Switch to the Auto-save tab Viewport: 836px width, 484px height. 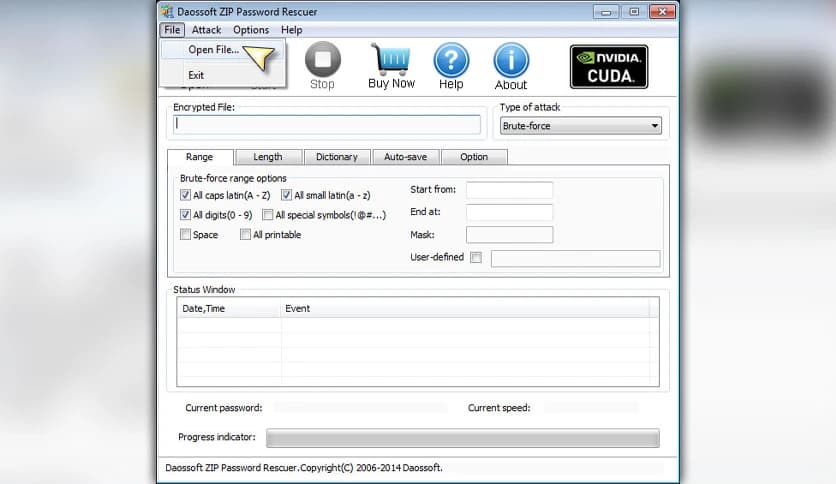point(406,157)
